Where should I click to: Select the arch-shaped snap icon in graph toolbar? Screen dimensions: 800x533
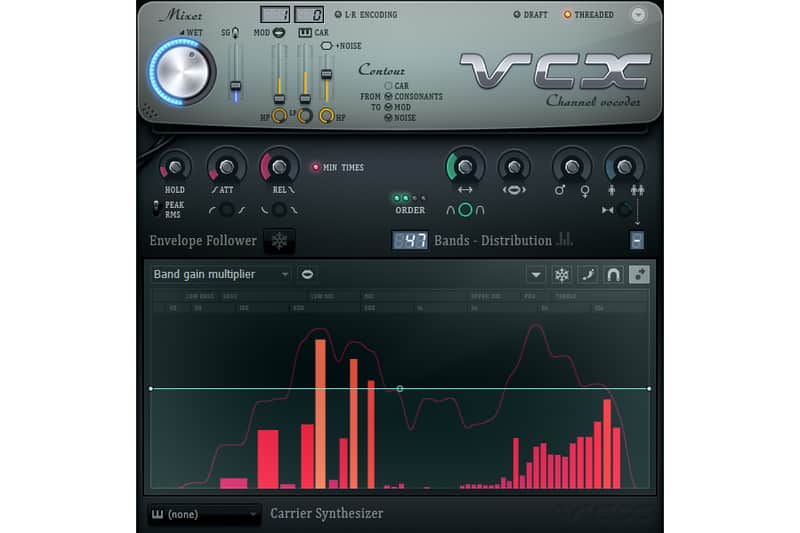point(613,275)
